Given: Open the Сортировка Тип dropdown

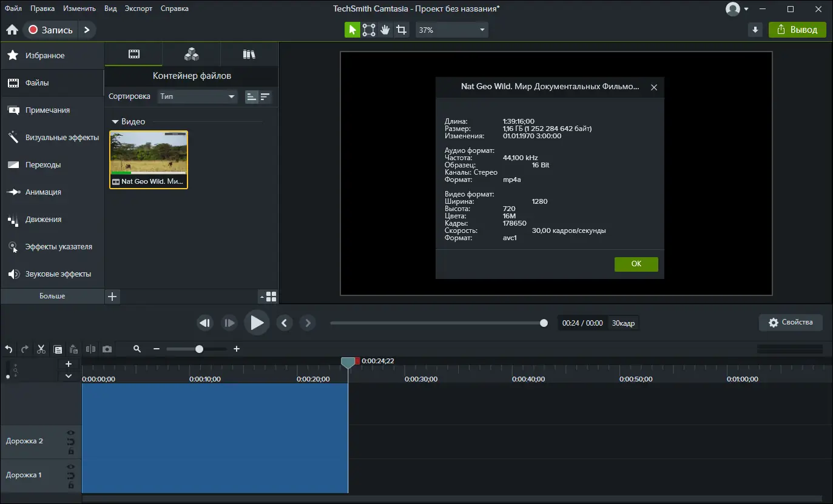Looking at the screenshot, I should (198, 96).
